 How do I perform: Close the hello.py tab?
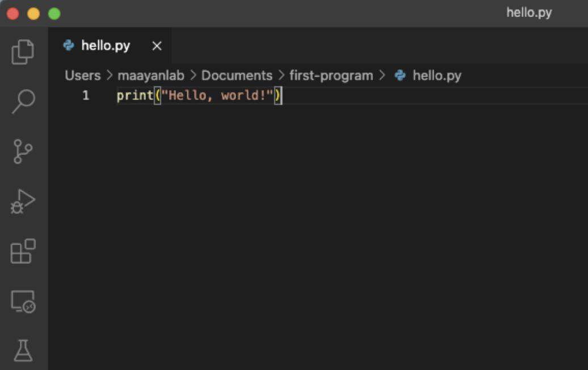(x=157, y=46)
